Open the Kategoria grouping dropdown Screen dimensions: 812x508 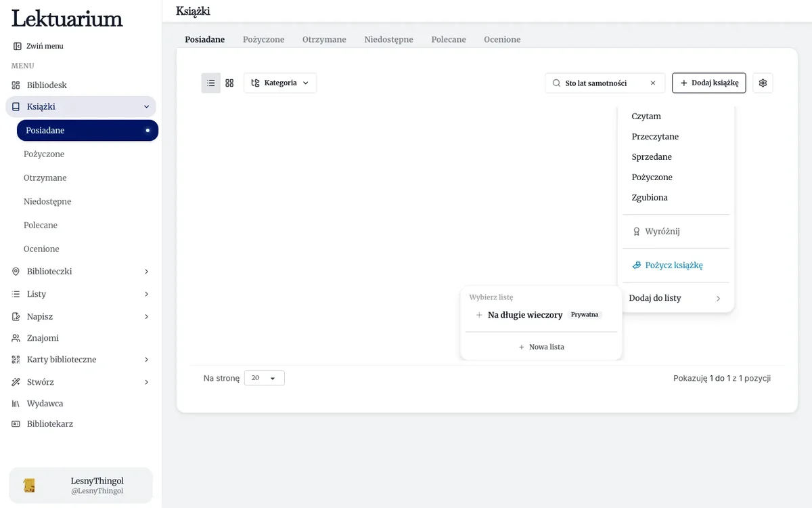click(x=280, y=83)
